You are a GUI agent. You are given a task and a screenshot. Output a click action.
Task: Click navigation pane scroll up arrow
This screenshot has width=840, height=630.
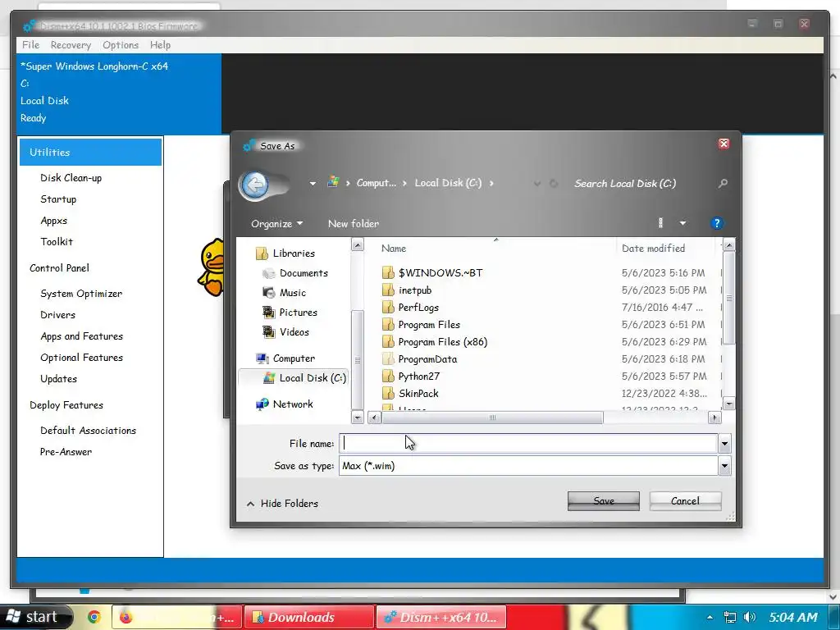(x=358, y=245)
